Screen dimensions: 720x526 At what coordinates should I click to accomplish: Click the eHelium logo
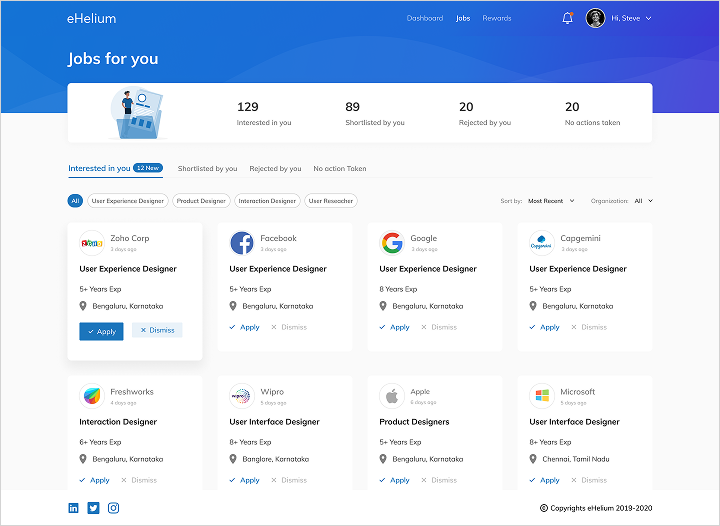pos(91,18)
